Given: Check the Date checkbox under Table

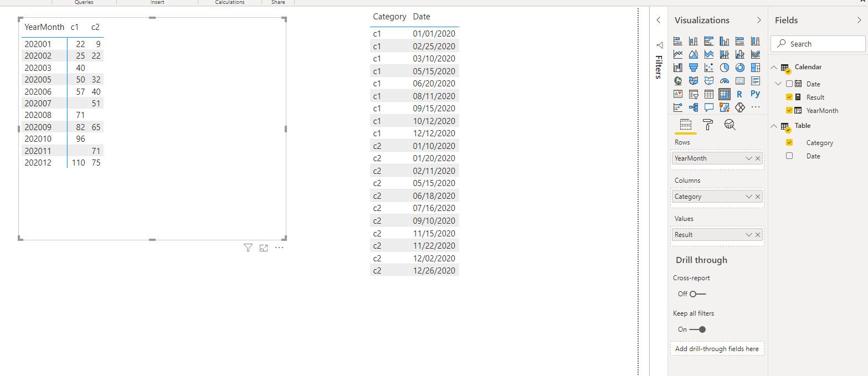Looking at the screenshot, I should click(789, 156).
